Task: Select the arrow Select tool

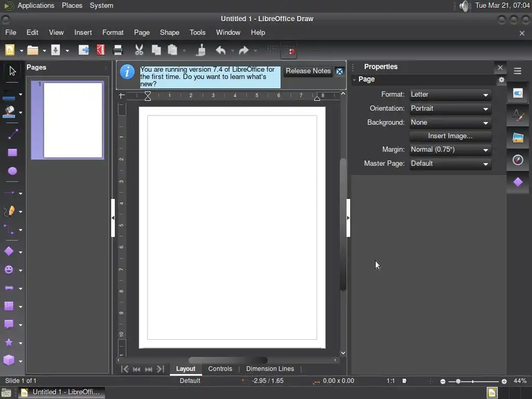Action: tap(12, 71)
